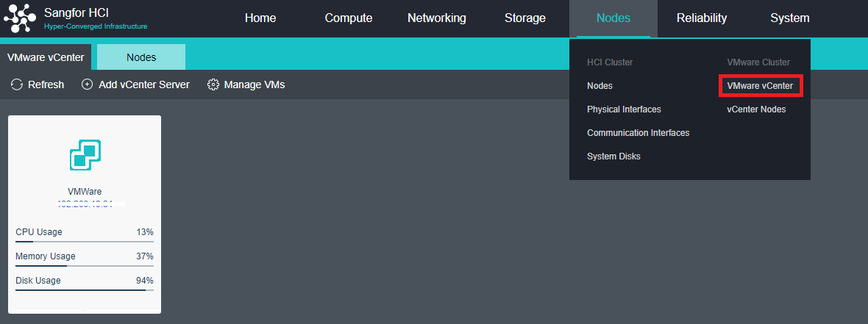Image resolution: width=868 pixels, height=324 pixels.
Task: Switch to the Nodes tab
Action: coord(141,57)
